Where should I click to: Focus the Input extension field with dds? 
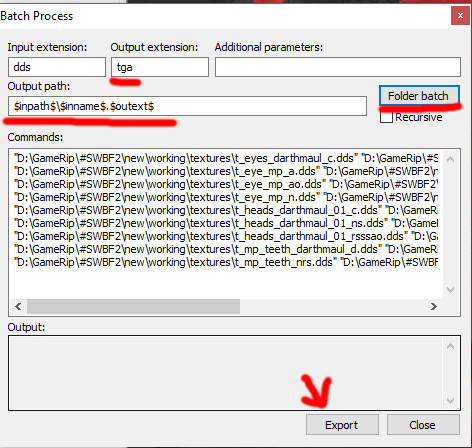(x=57, y=67)
